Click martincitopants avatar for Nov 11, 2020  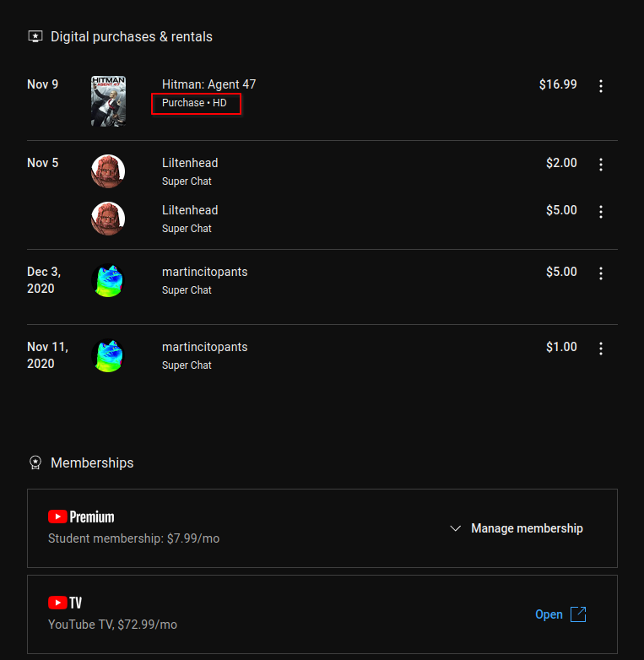(108, 355)
